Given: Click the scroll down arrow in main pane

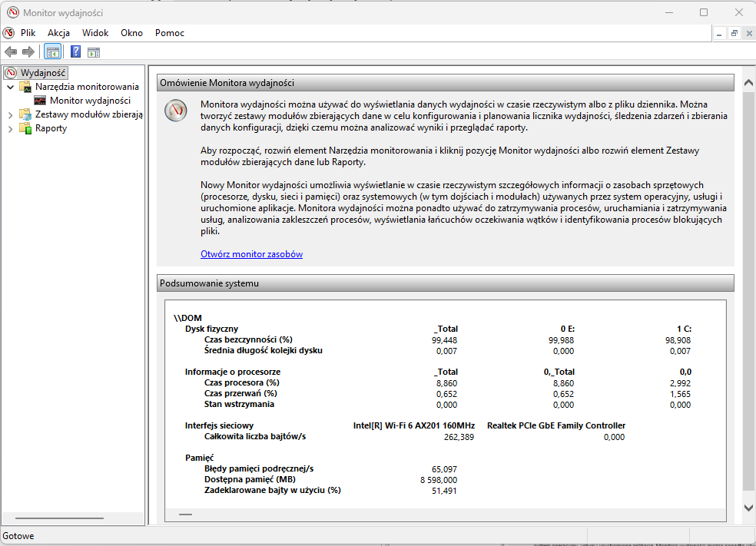Looking at the screenshot, I should [749, 508].
